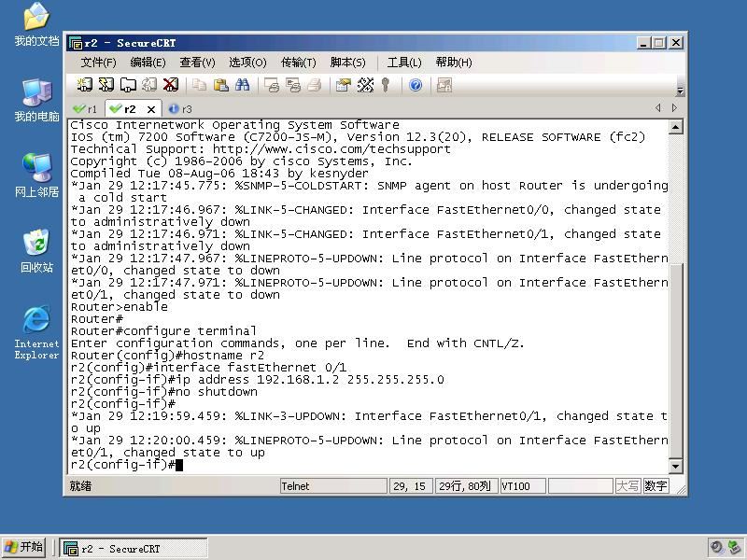The height and width of the screenshot is (560, 747).
Task: Click the 'hostname r2' command line
Action: click(167, 356)
